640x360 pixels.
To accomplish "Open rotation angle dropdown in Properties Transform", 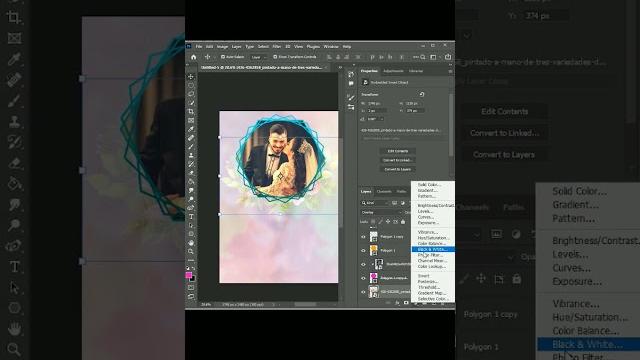I will 377,119.
